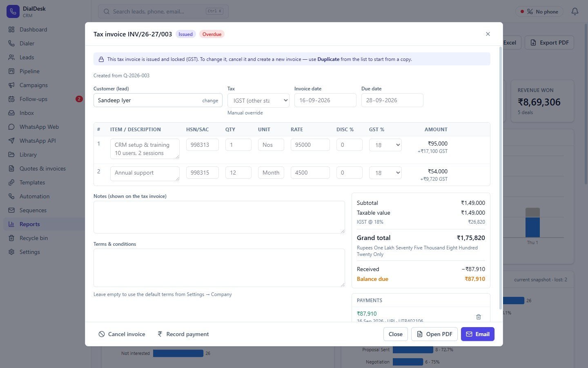Screen dimensions: 588x368
Task: Click the Export PDF button behind dialog
Action: tap(549, 43)
